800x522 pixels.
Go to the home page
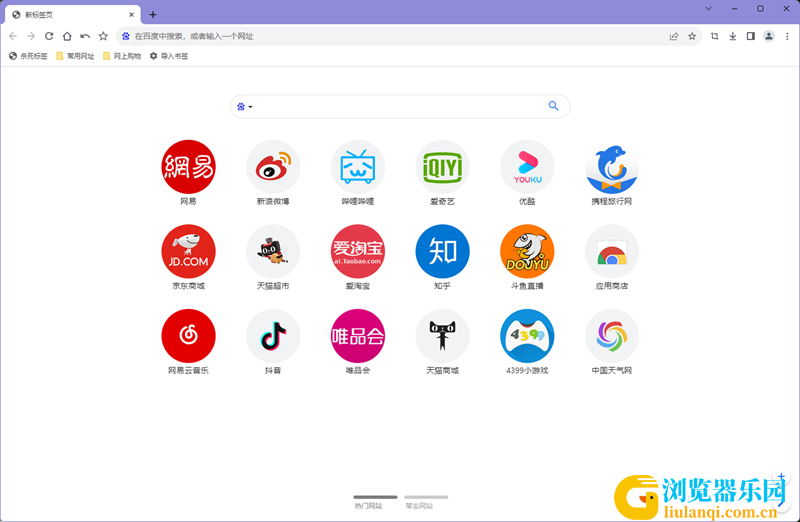(67, 36)
